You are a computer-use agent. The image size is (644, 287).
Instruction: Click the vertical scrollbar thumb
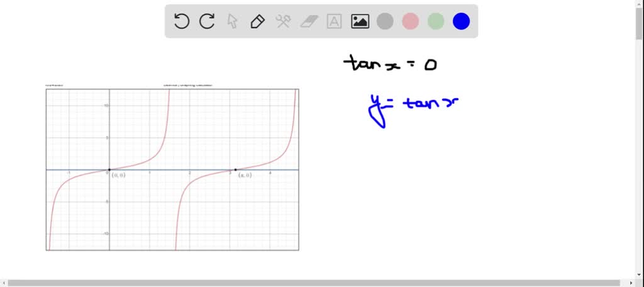pyautogui.click(x=639, y=23)
